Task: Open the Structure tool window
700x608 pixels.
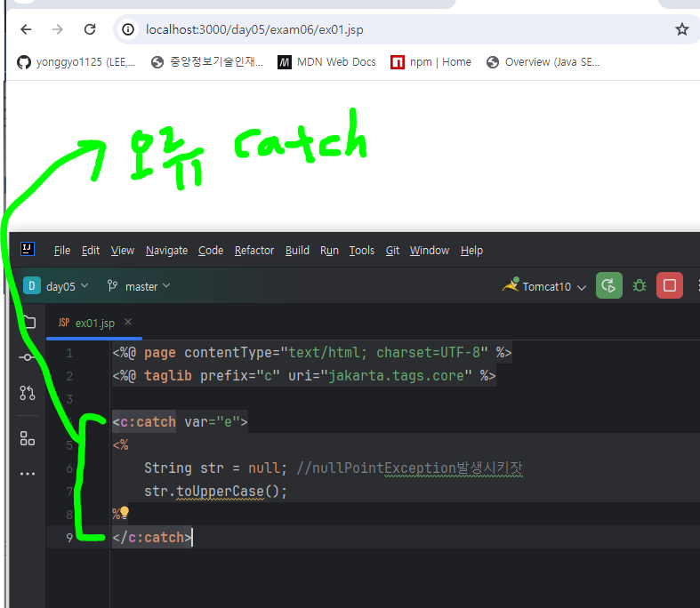Action: coord(28,438)
